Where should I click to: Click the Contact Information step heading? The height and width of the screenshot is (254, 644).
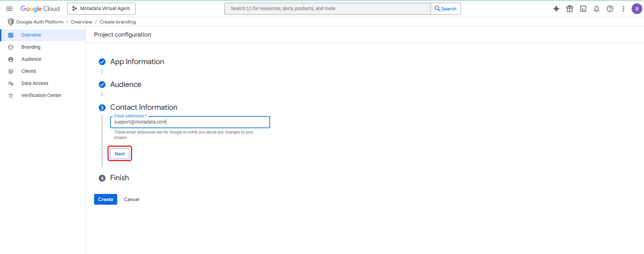(x=144, y=107)
